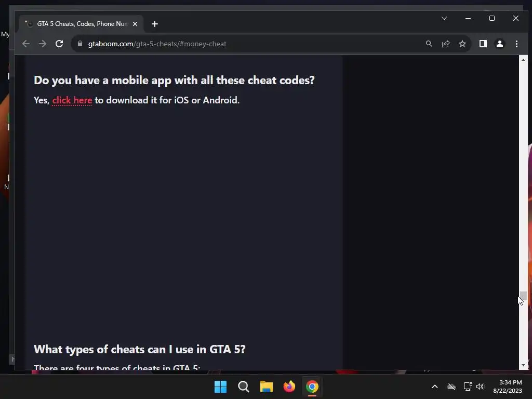This screenshot has height=399, width=532.
Task: Close the Chrome window
Action: tap(516, 18)
